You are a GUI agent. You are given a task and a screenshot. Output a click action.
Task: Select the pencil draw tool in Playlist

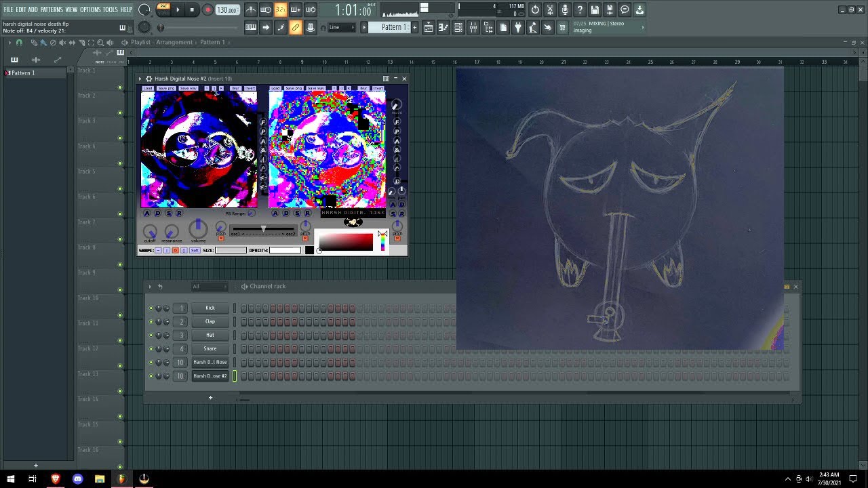tap(34, 43)
